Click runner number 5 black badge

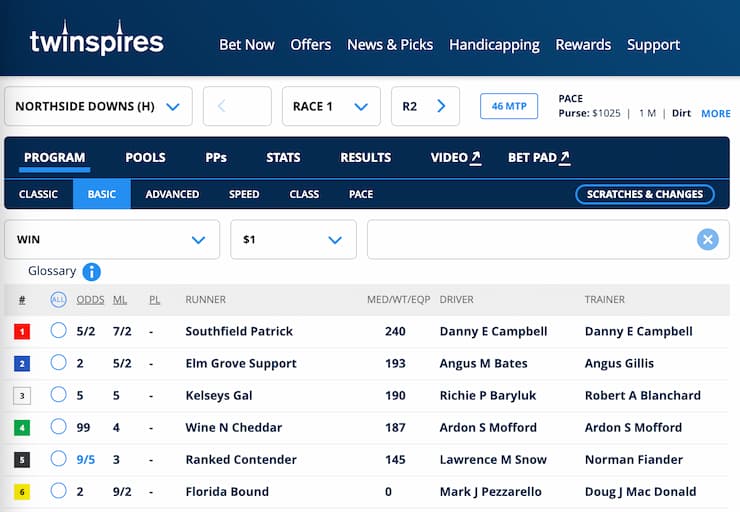click(x=22, y=460)
